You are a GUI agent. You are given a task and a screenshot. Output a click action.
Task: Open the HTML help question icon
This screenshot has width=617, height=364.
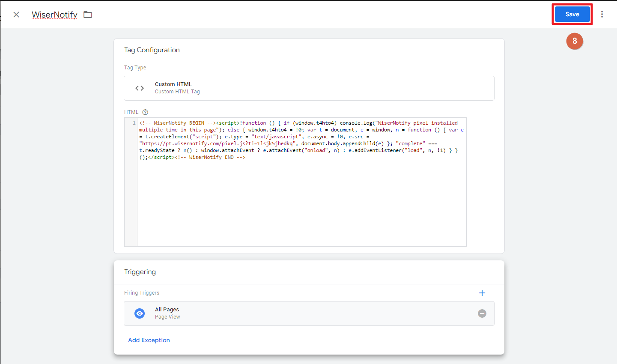pyautogui.click(x=145, y=112)
